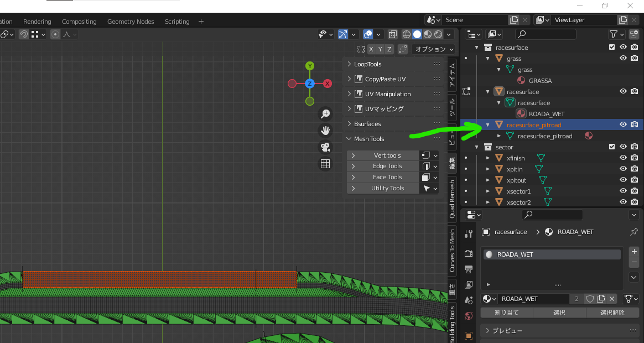Hide the xsector1 object in viewport
644x343 pixels.
[x=623, y=191]
